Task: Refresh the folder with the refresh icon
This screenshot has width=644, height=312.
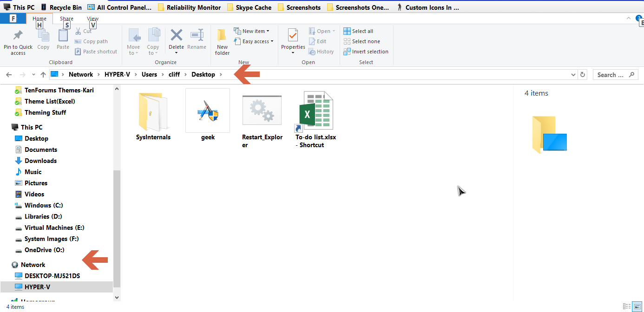Action: click(x=583, y=74)
